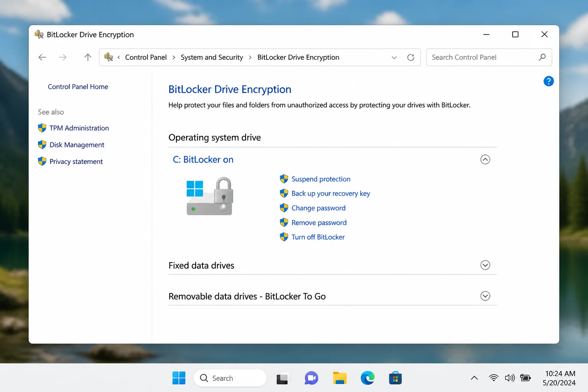Click the Operating system drive heading
588x392 pixels.
pyautogui.click(x=214, y=138)
